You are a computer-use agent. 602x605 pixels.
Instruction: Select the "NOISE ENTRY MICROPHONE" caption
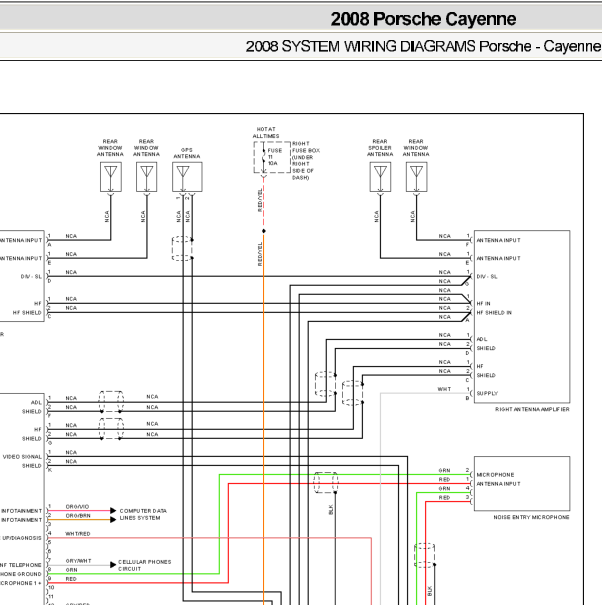531,517
